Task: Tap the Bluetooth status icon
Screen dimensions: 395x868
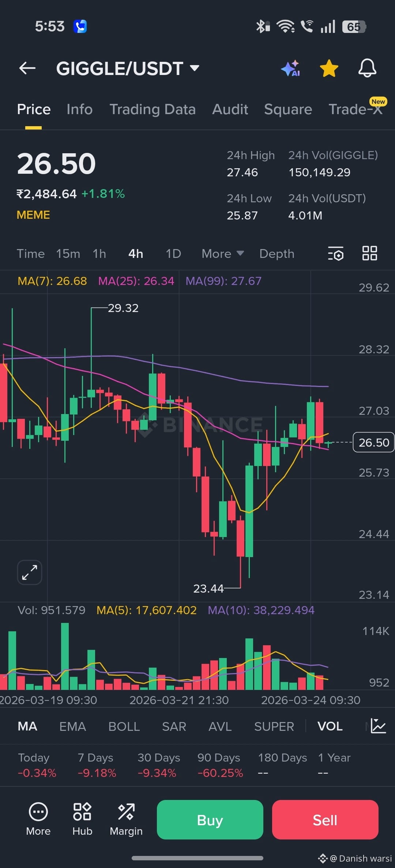Action: point(263,26)
